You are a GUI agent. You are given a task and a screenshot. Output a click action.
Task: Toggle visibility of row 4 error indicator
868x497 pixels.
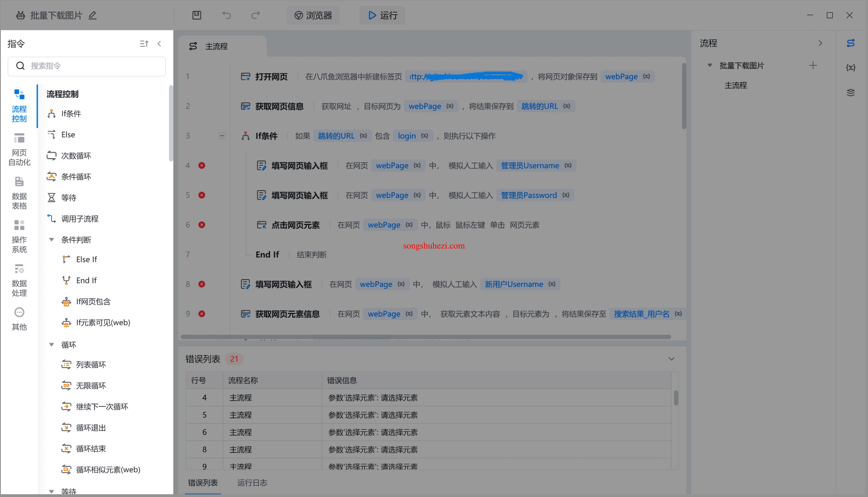(x=202, y=165)
